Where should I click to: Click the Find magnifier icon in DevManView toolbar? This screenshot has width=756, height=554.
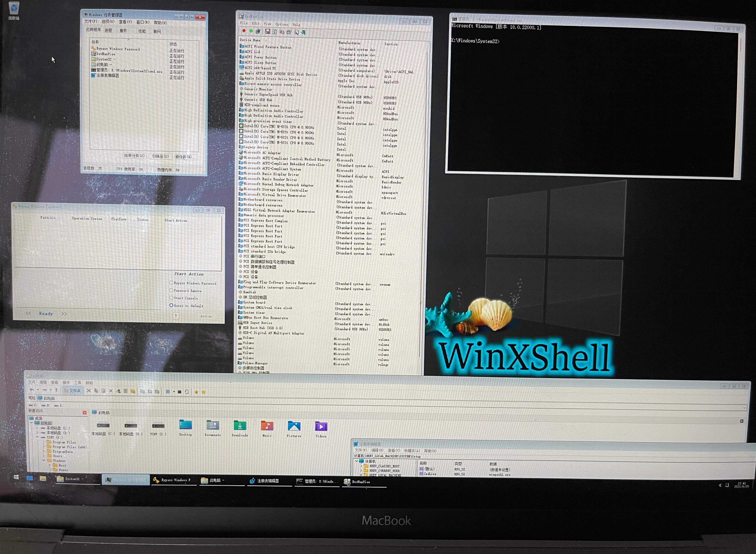coord(296,32)
